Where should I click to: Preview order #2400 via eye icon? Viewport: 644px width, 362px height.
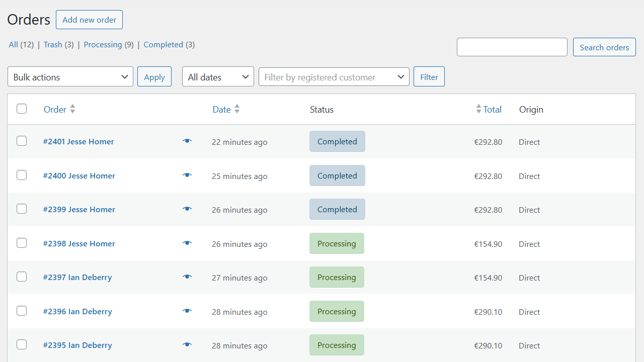click(187, 175)
